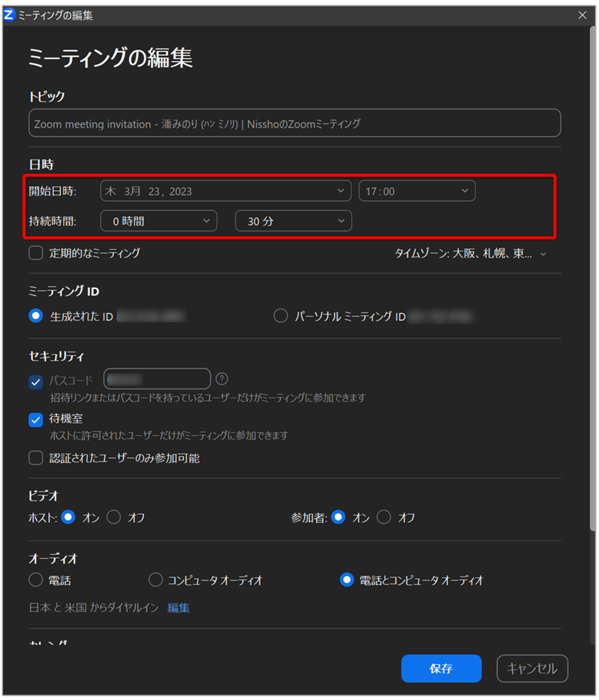Set participant video to オフ

[384, 517]
